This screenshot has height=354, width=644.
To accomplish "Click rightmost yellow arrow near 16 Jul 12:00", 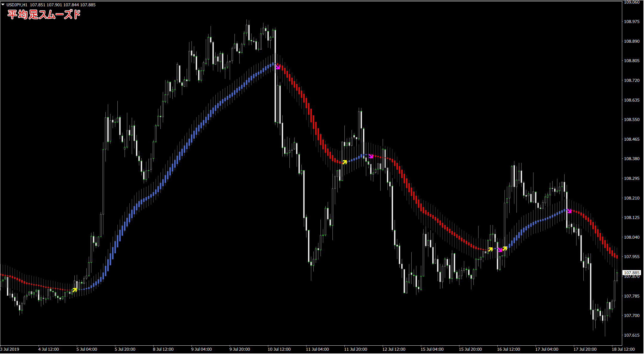I will tap(505, 248).
